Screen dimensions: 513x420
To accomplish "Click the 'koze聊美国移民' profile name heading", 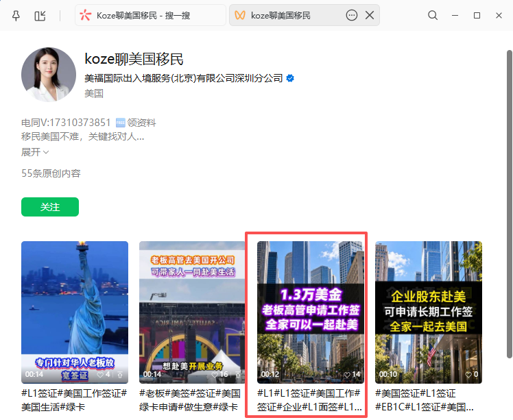I will pos(134,59).
